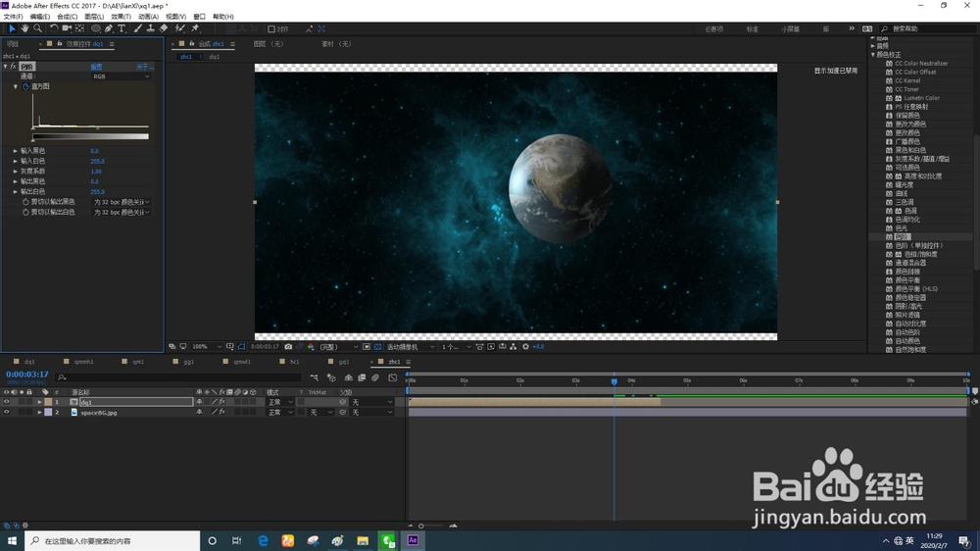
Task: Switch to the hc1 timeline tab
Action: [294, 362]
